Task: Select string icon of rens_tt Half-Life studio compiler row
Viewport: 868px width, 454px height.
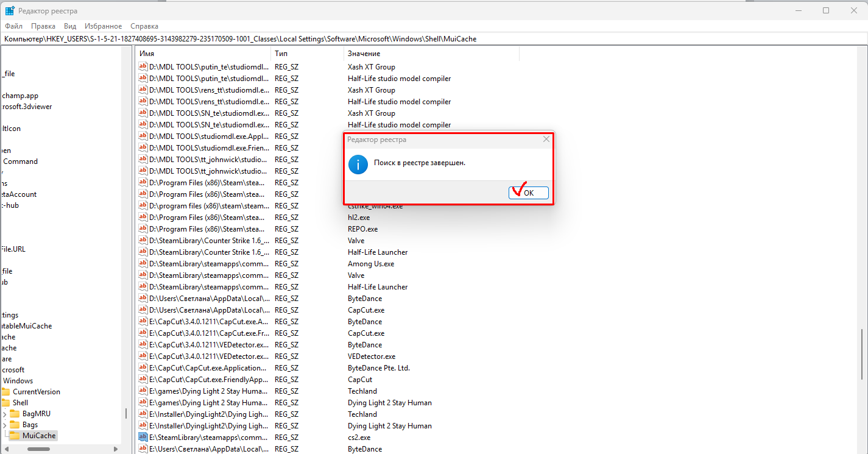Action: click(x=143, y=102)
